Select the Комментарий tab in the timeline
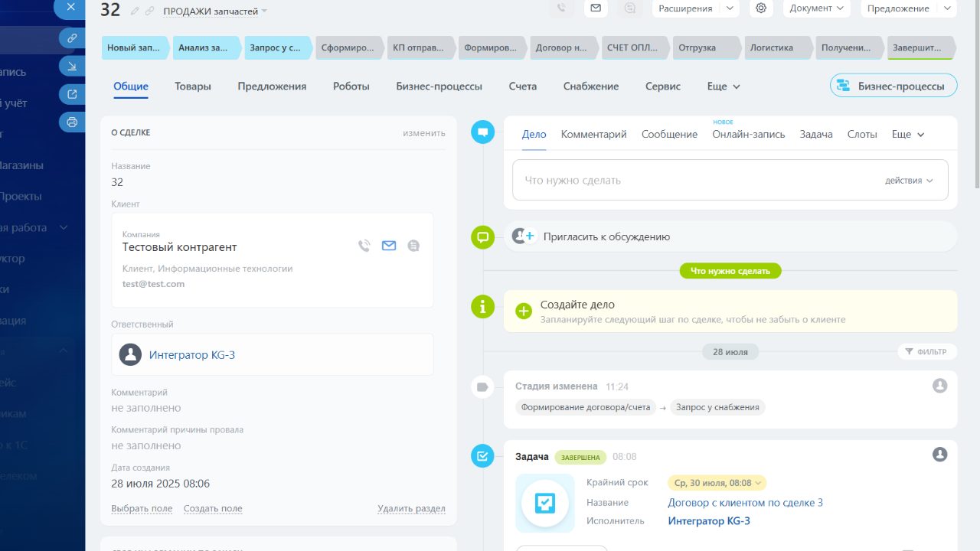The image size is (980, 551). (x=594, y=134)
